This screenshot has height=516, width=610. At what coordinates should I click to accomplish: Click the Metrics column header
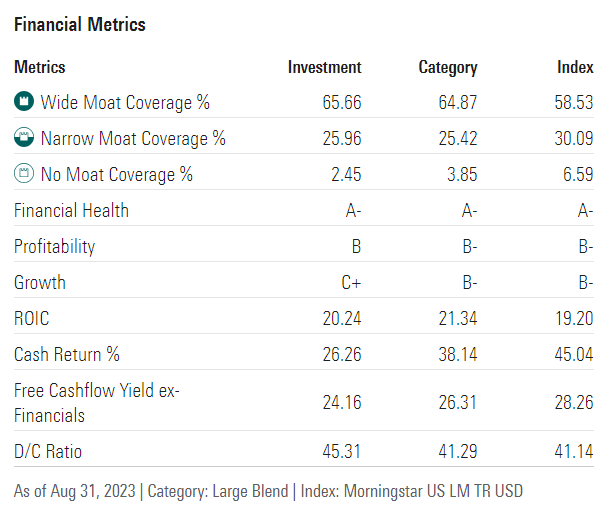(40, 67)
